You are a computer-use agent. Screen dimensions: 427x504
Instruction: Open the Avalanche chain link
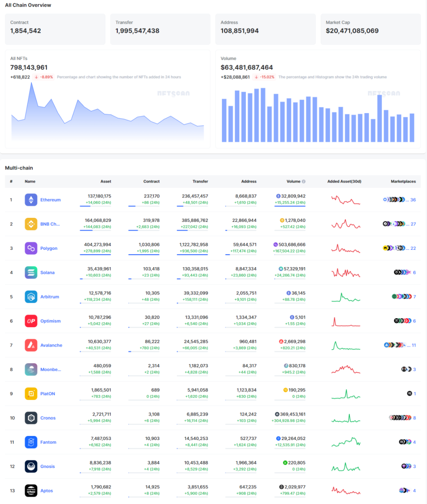coord(51,345)
